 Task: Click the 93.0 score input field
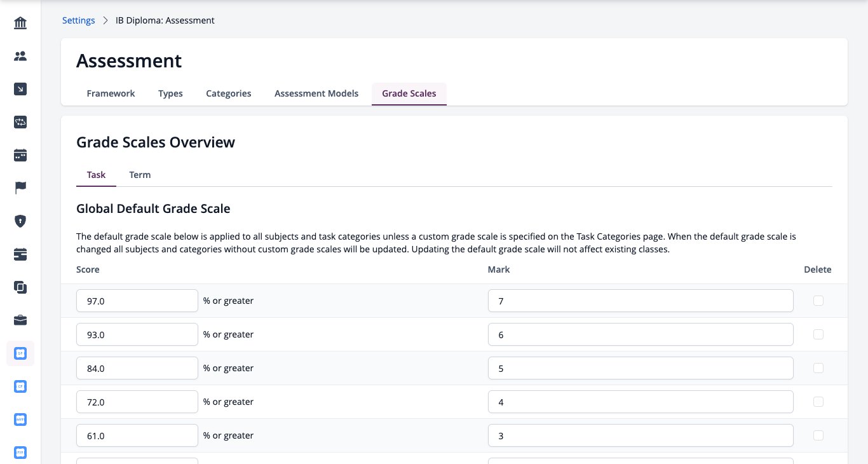[137, 334]
